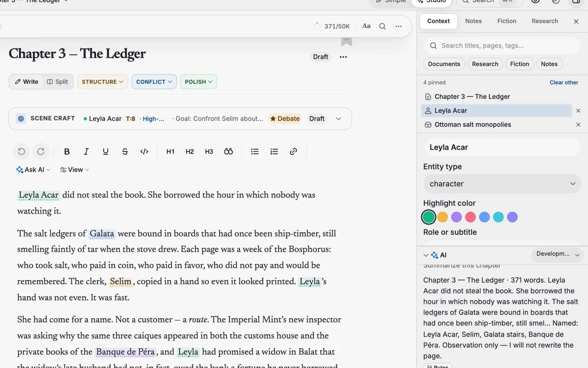Viewport: 588px width, 368px height.
Task: Insert inline code formatting
Action: point(144,151)
